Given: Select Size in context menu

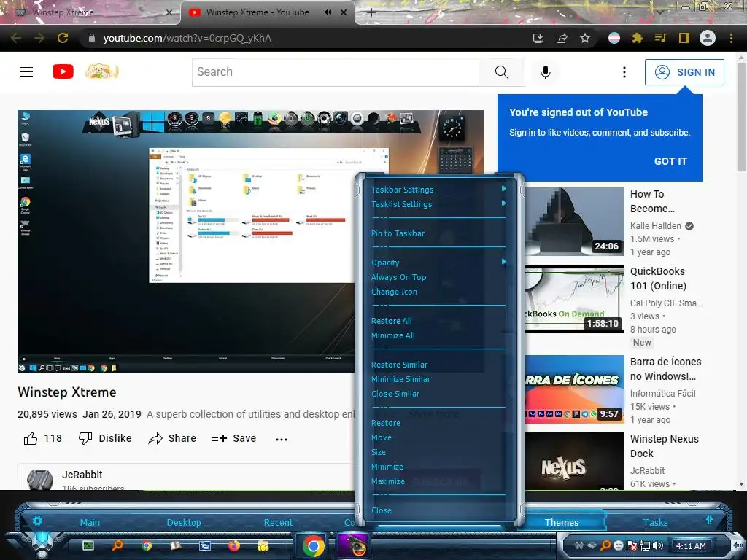Looking at the screenshot, I should click(x=379, y=452).
